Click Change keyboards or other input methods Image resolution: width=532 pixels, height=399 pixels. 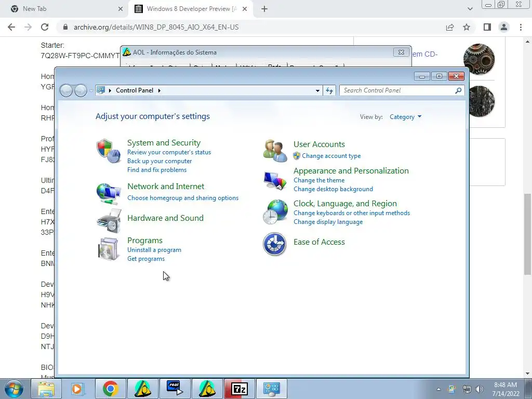(352, 212)
